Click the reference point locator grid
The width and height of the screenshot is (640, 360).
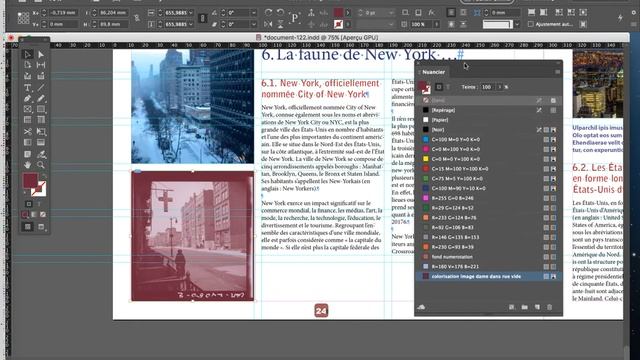click(x=23, y=18)
